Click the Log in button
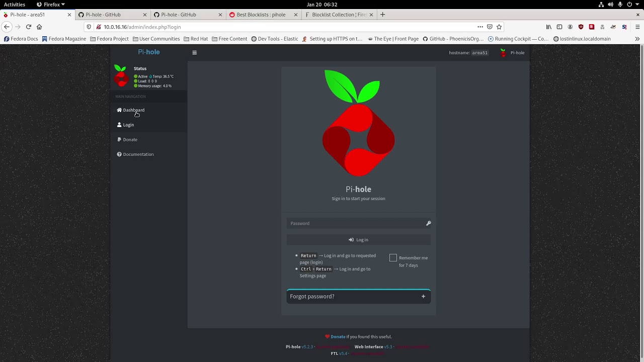Screen dimensions: 644x362 [358, 240]
